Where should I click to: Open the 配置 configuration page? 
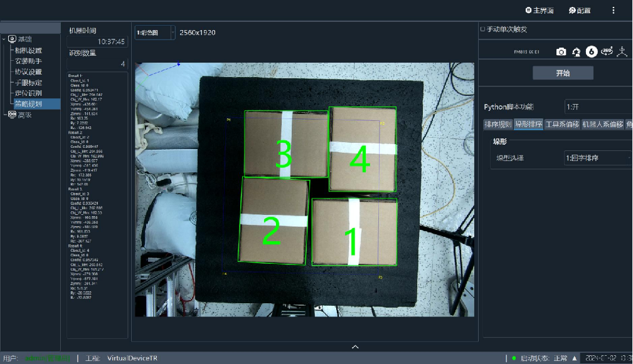[x=580, y=11]
